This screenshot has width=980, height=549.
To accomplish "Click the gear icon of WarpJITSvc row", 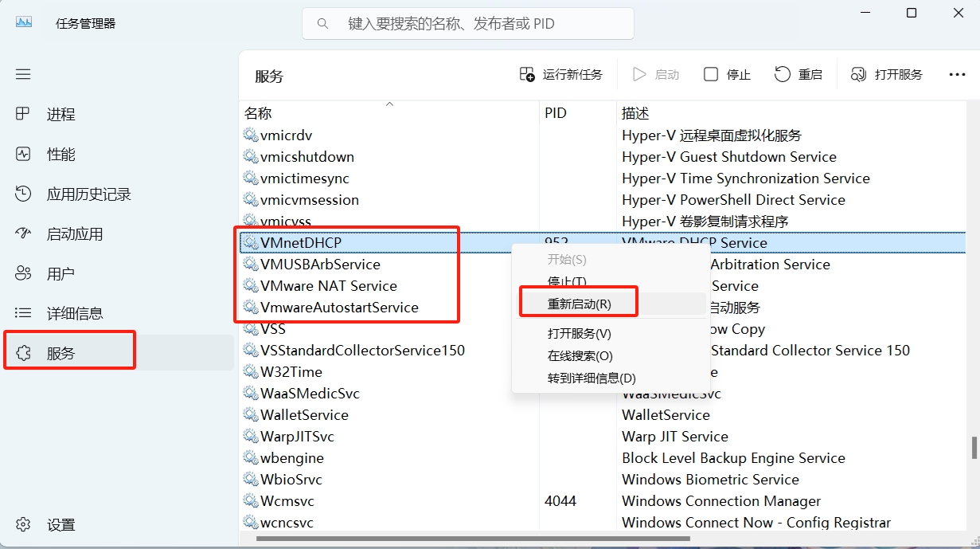I will (251, 437).
